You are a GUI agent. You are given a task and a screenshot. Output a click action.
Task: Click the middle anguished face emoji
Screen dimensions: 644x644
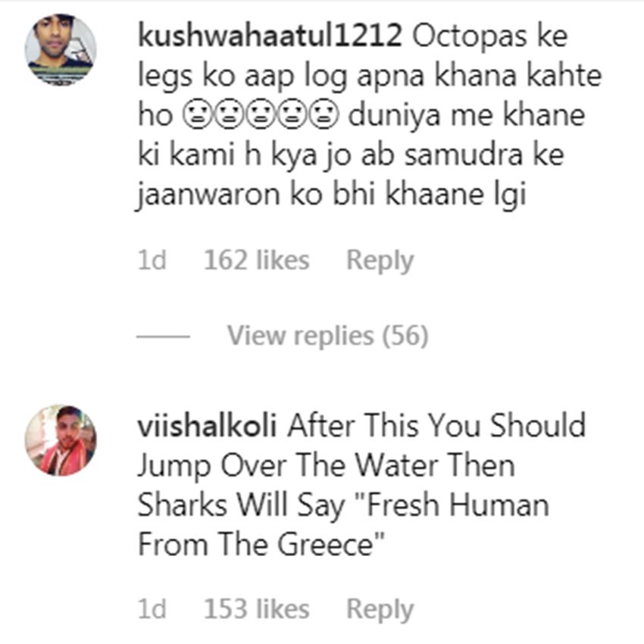pyautogui.click(x=261, y=115)
